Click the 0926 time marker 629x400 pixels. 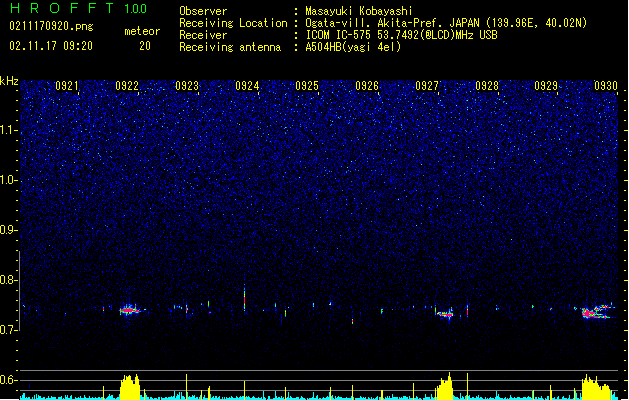coord(367,86)
